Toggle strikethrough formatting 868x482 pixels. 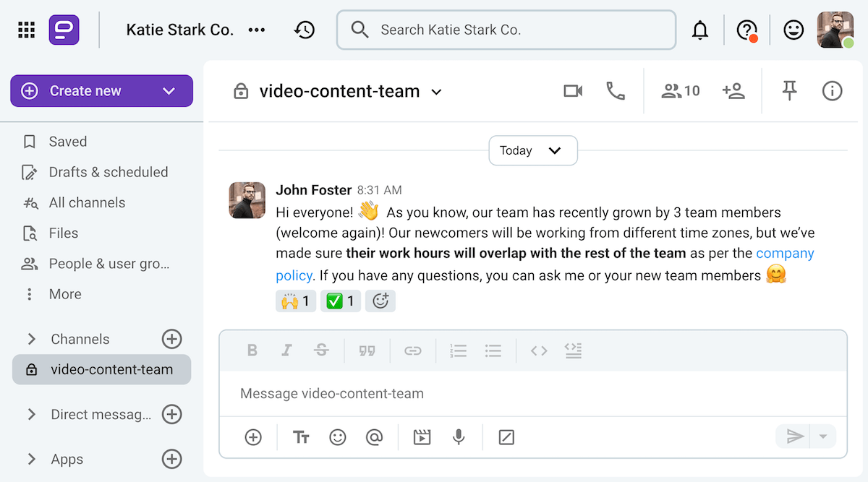(x=321, y=350)
